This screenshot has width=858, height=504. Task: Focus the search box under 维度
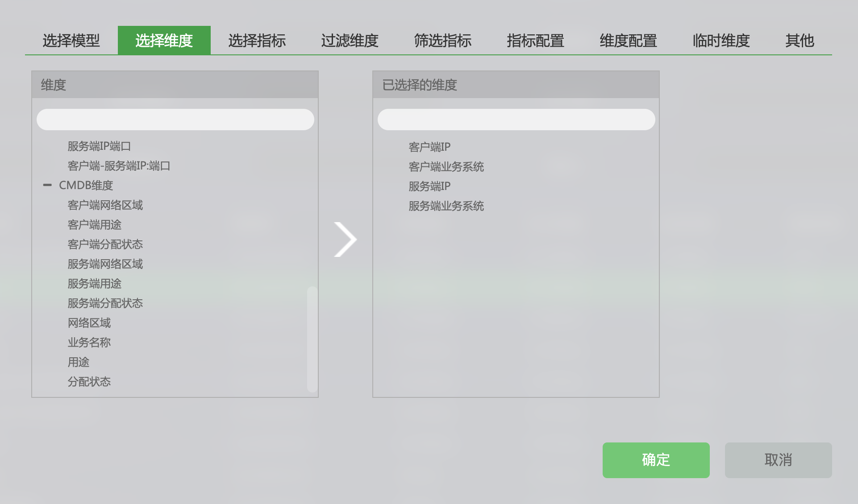(175, 120)
